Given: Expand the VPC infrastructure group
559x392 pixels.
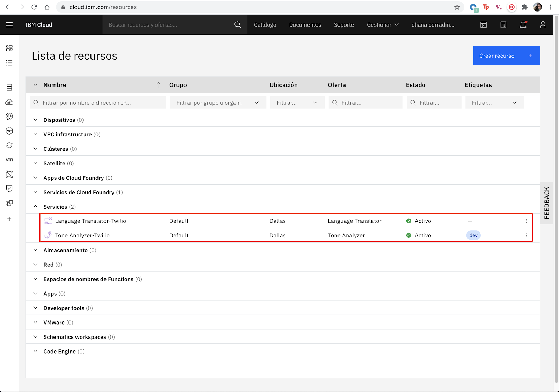Looking at the screenshot, I should 35,134.
